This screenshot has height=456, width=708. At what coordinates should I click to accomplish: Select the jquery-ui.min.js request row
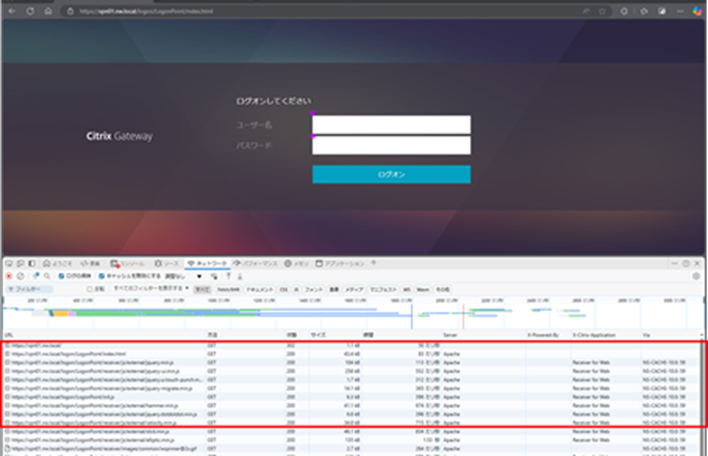tap(352, 371)
